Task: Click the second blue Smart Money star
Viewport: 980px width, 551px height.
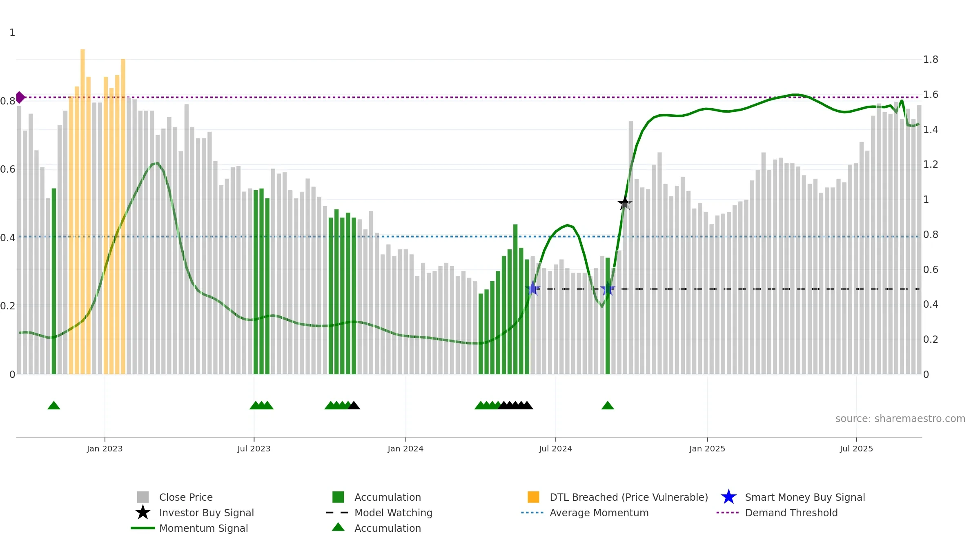Action: coord(608,289)
